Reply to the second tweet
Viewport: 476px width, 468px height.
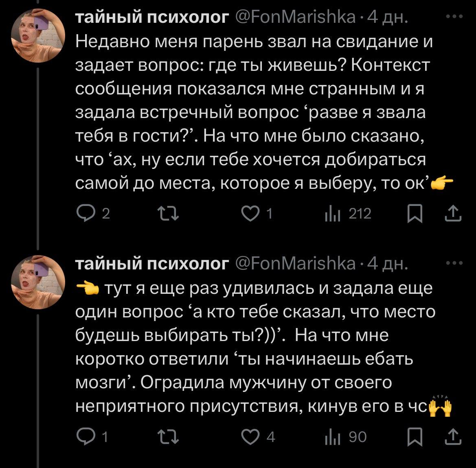[85, 437]
